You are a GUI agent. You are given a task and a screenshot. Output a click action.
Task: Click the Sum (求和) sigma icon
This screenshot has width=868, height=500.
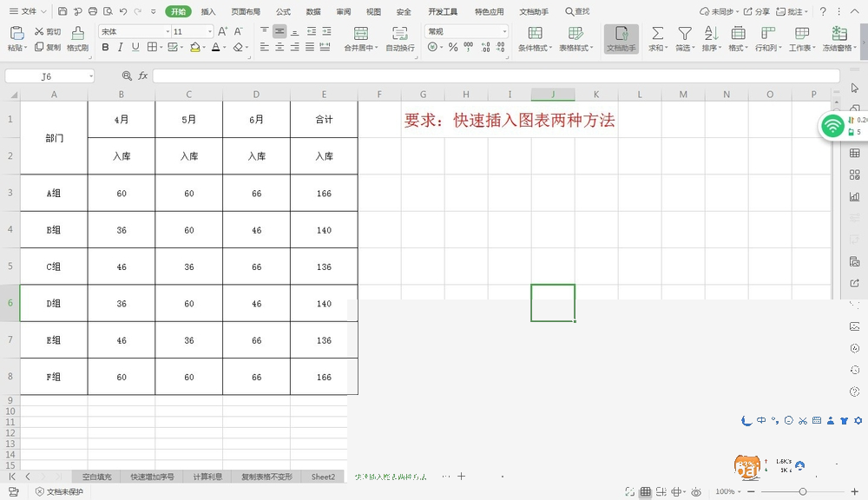coord(657,33)
